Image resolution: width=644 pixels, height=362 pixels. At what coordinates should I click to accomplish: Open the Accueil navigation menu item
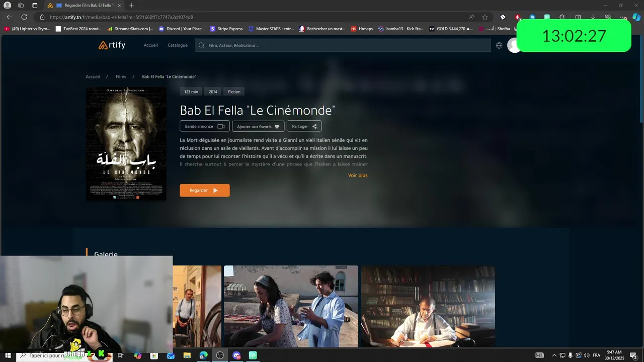click(150, 45)
